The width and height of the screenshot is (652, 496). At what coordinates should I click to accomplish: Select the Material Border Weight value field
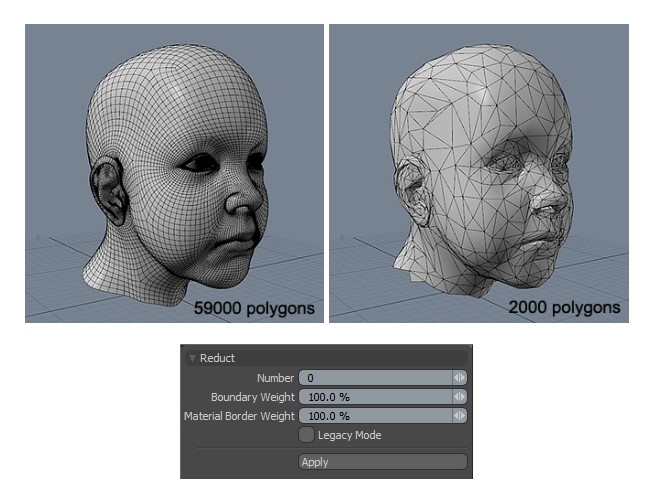[374, 416]
